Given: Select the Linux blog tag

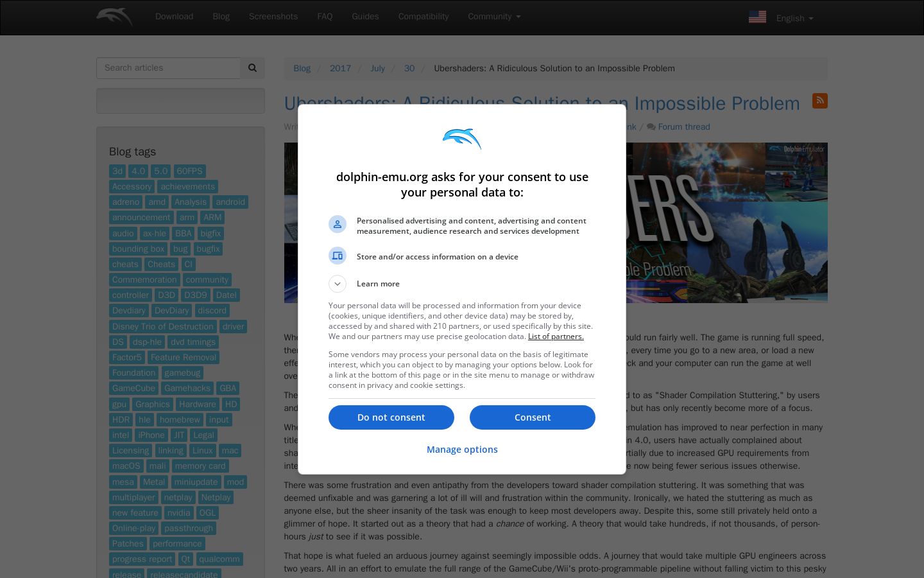Looking at the screenshot, I should 203,450.
